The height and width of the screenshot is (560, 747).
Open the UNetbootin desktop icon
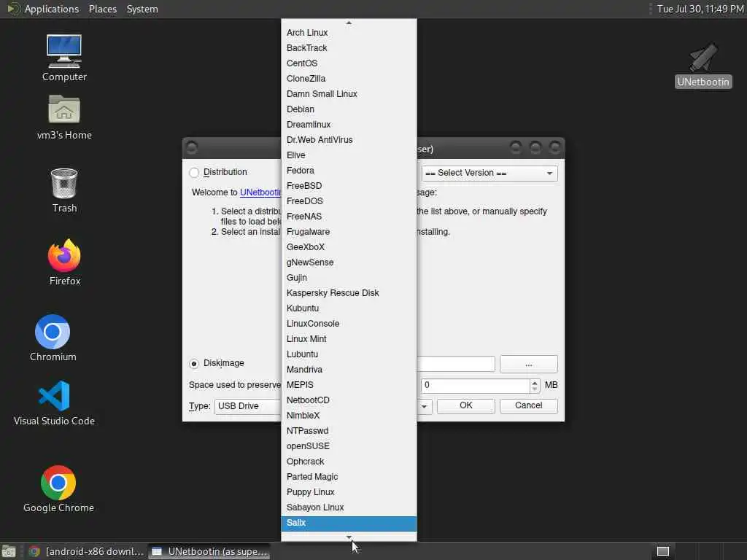point(703,65)
